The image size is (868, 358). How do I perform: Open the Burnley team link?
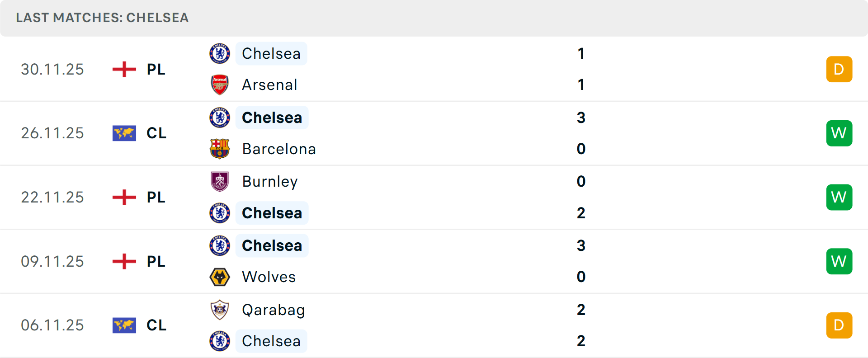click(x=270, y=181)
